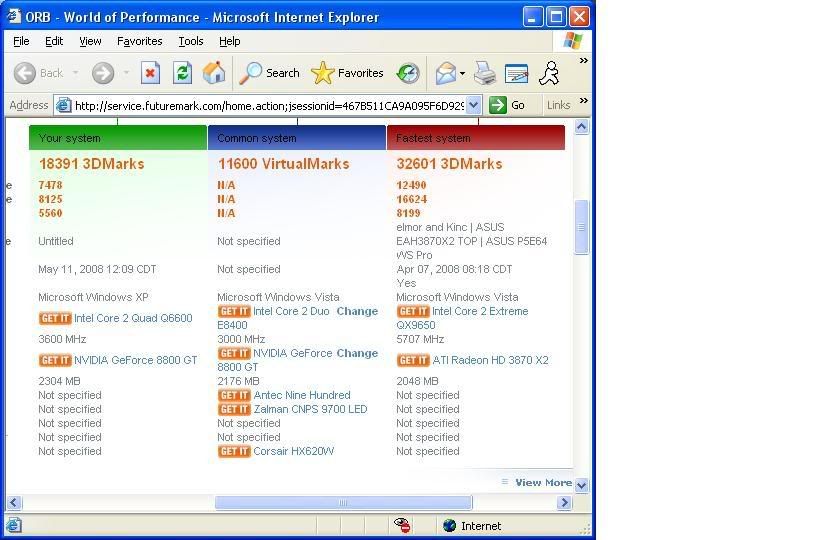Screen dimensions: 840x540
Task: Click Change link for NVIDIA GeForce 8800 GT
Action: tap(357, 353)
